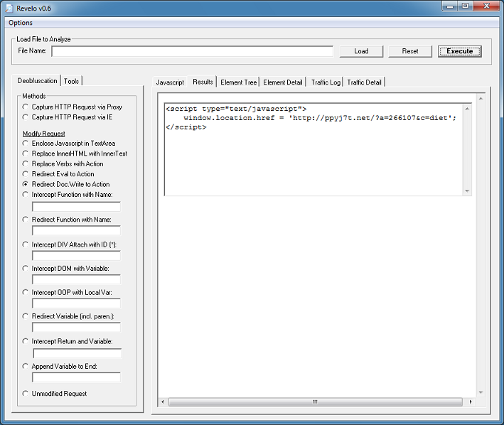Click the Append Variable to End textbox

(x=76, y=377)
